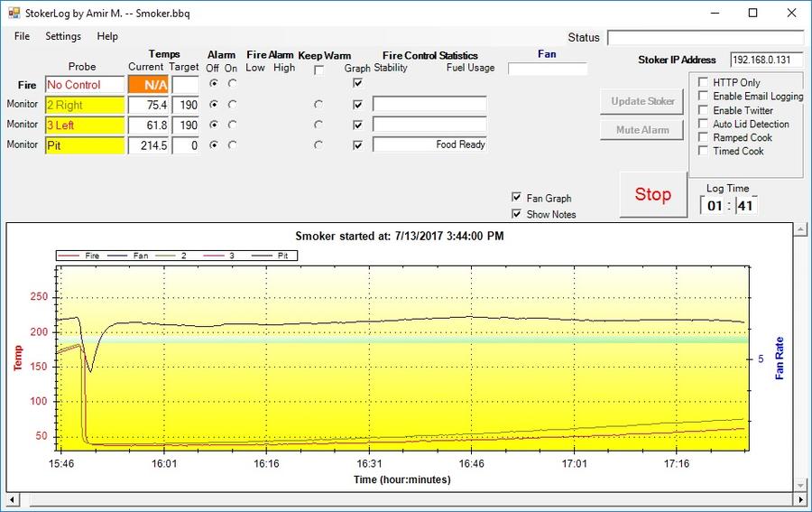Click the vertical scrollbar down arrow
The image size is (812, 512).
click(799, 485)
